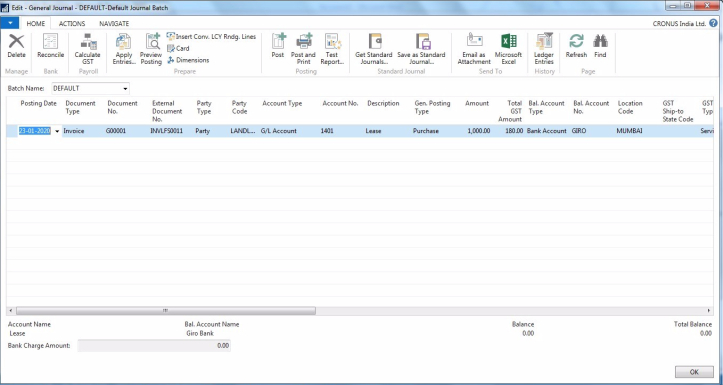Click the Bank Account bal. type cell
Viewport: 723px width, 385px height.
547,131
